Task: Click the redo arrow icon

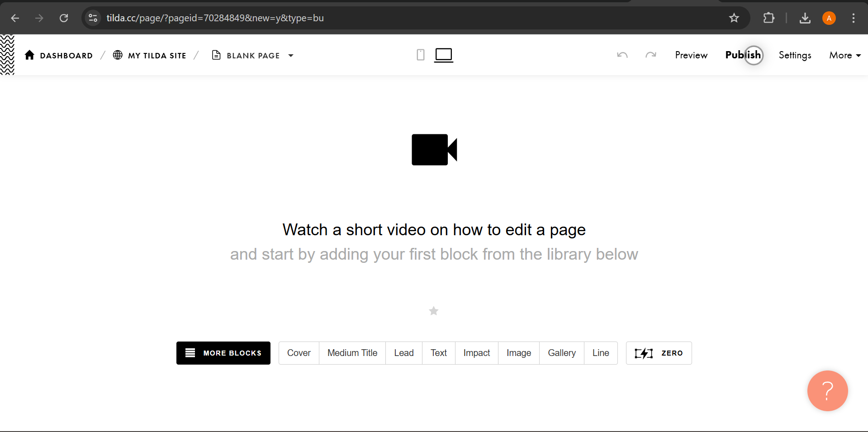Action: 651,55
